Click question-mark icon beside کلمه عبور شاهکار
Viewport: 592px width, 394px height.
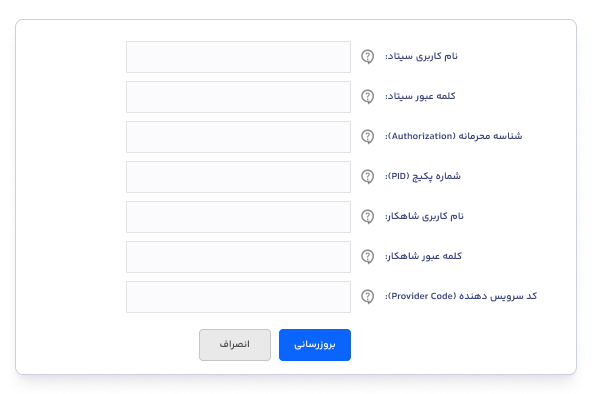click(367, 257)
